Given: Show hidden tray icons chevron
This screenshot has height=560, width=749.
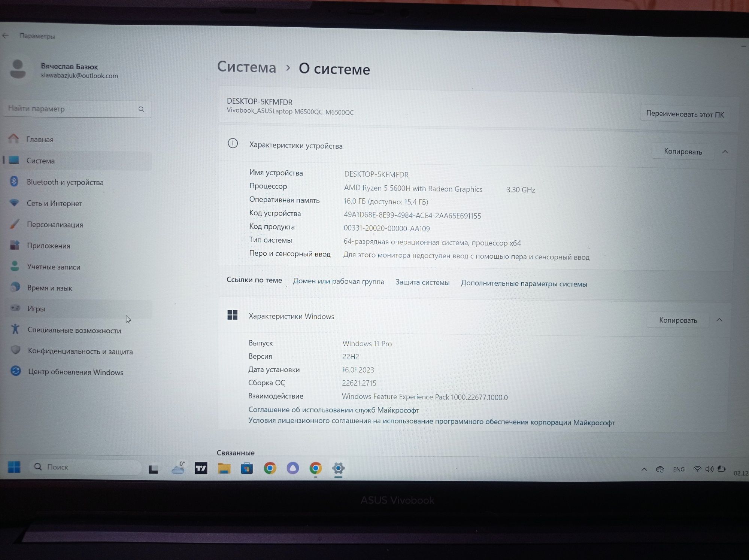Looking at the screenshot, I should click(644, 469).
